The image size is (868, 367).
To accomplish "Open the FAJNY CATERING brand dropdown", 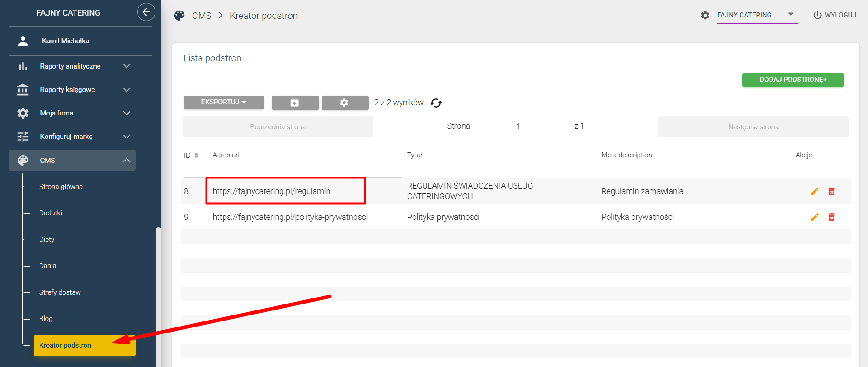I will [x=757, y=15].
